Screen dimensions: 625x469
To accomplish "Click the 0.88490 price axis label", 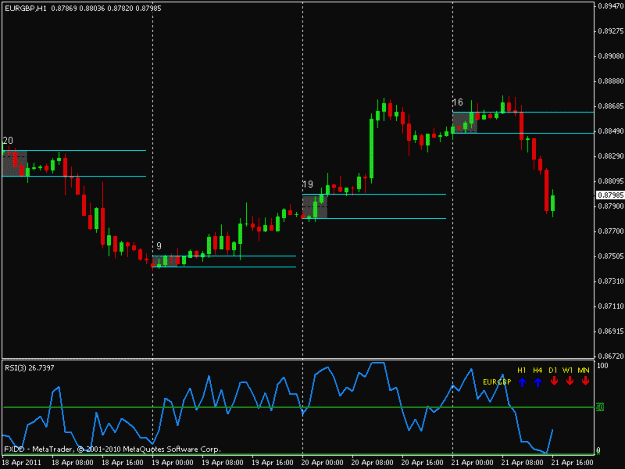I will tap(611, 131).
